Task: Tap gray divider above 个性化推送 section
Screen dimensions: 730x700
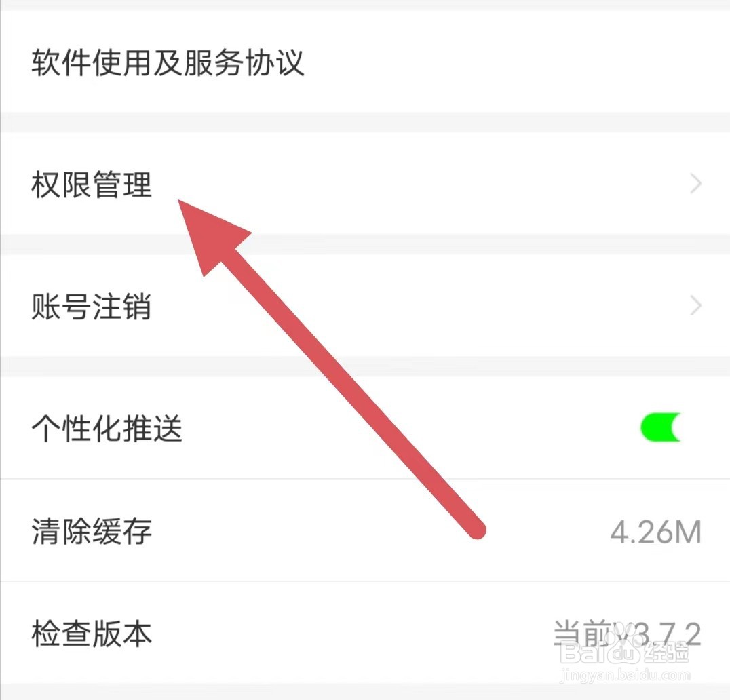Action: click(x=365, y=367)
